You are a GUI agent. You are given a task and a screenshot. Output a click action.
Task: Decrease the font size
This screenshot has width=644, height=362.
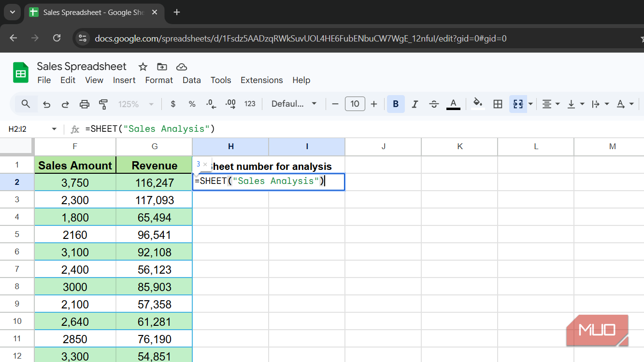pos(335,104)
